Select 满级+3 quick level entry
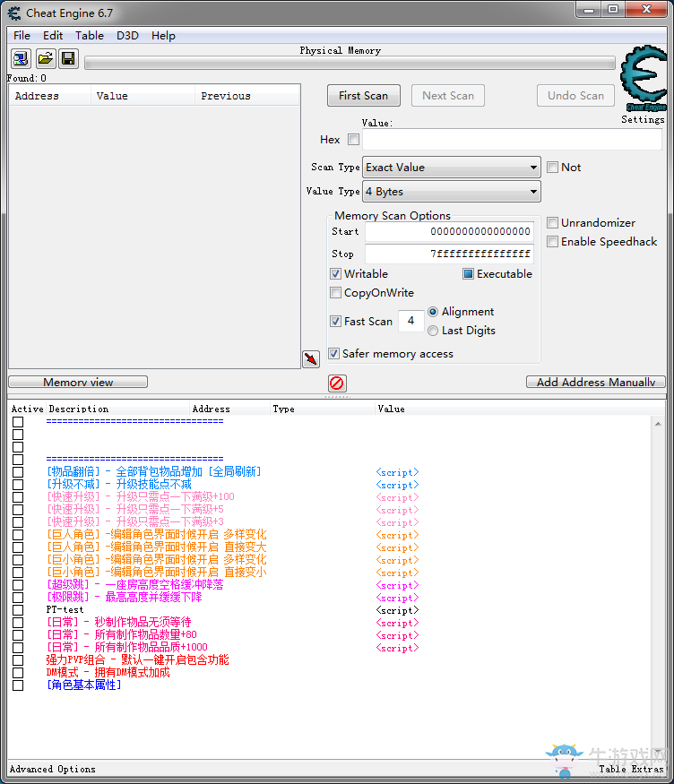 135,522
